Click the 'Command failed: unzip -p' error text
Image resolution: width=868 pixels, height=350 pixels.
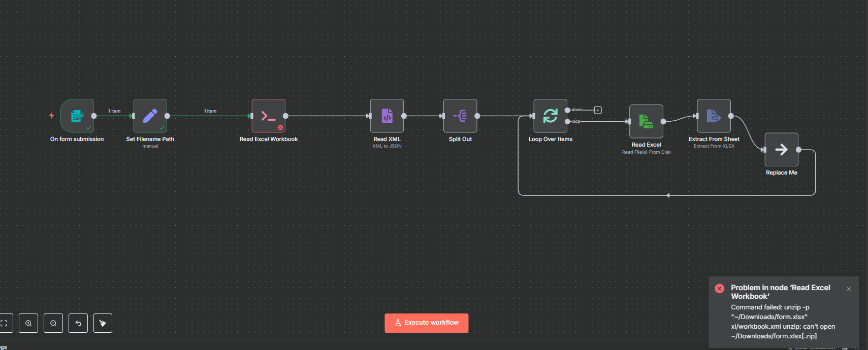pos(770,307)
